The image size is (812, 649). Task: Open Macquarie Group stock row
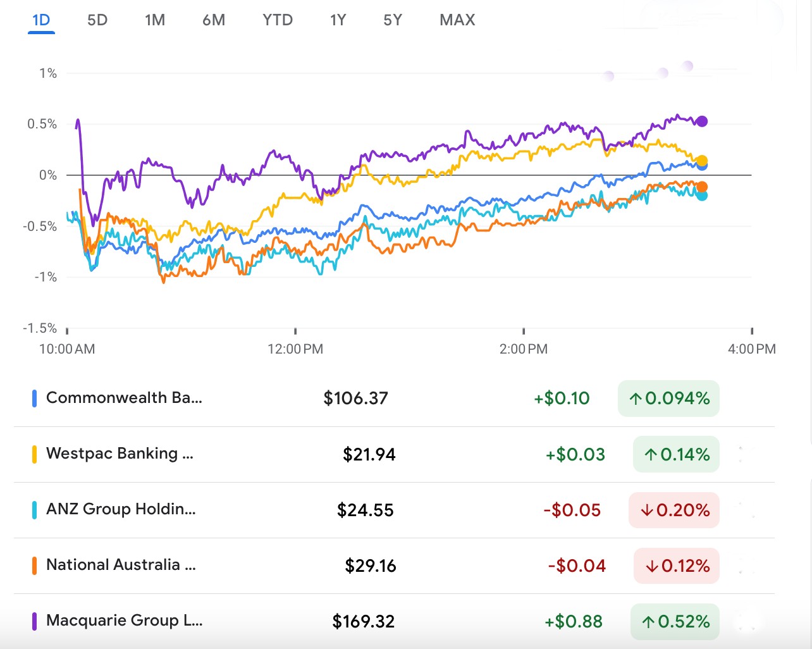click(395, 621)
